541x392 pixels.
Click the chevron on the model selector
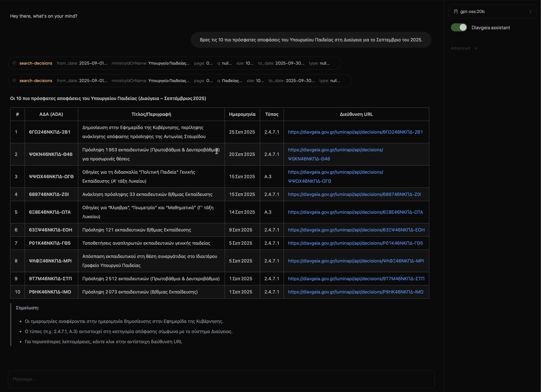[530, 12]
